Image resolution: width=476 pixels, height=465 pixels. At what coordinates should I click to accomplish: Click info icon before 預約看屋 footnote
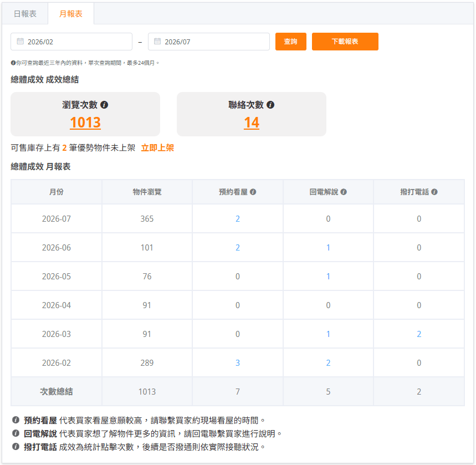(16, 420)
